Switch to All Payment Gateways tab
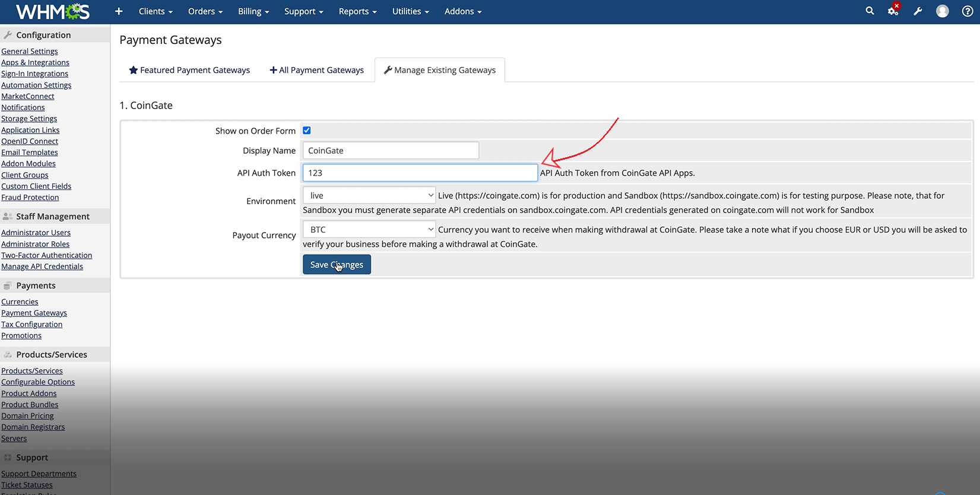Image resolution: width=980 pixels, height=495 pixels. pyautogui.click(x=317, y=70)
